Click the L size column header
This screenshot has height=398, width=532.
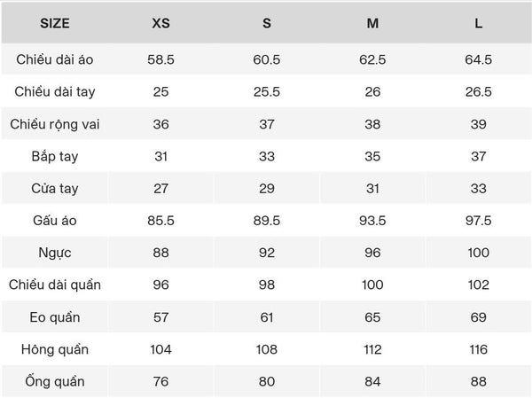click(x=479, y=23)
